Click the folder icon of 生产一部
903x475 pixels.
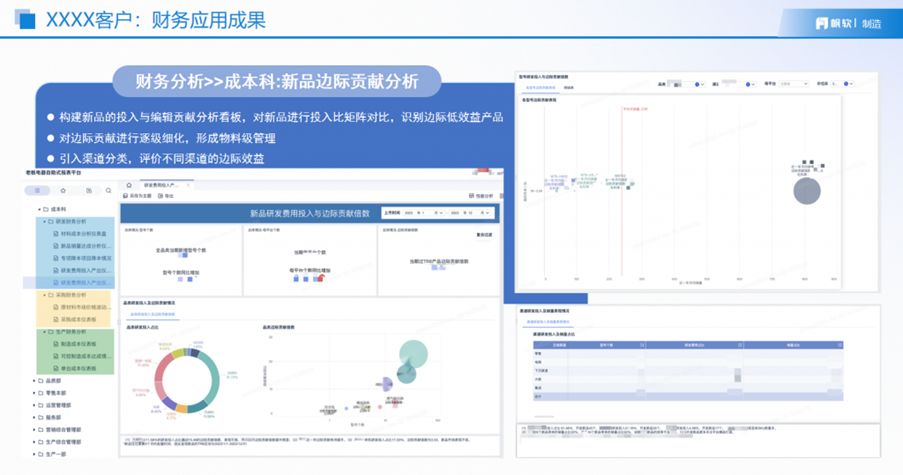(41, 454)
